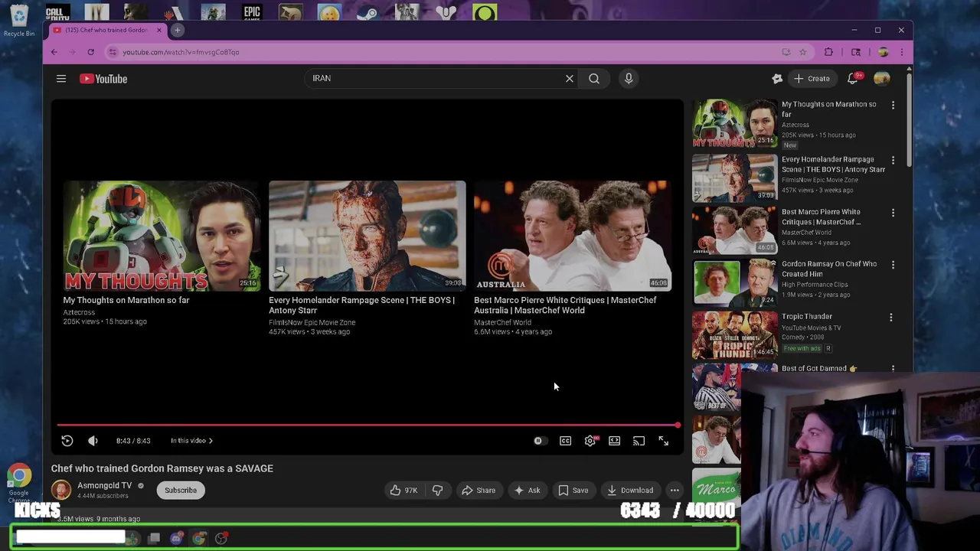Clear the IRAN search text
The width and height of the screenshot is (980, 551).
(x=570, y=78)
